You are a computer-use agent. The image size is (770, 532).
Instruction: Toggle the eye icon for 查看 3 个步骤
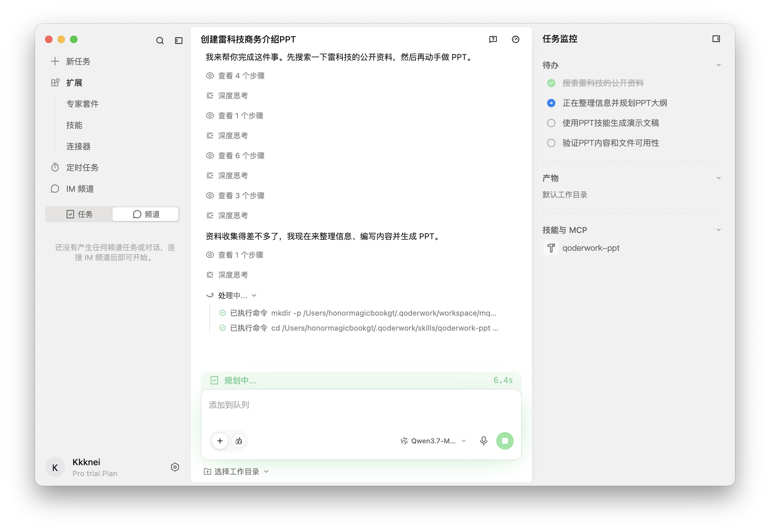pyautogui.click(x=210, y=195)
